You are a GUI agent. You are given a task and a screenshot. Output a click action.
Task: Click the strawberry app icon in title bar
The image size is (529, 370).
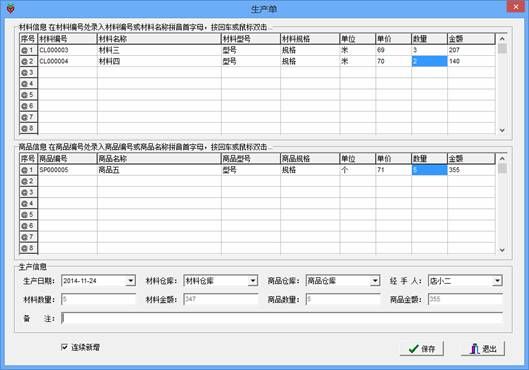[x=10, y=8]
